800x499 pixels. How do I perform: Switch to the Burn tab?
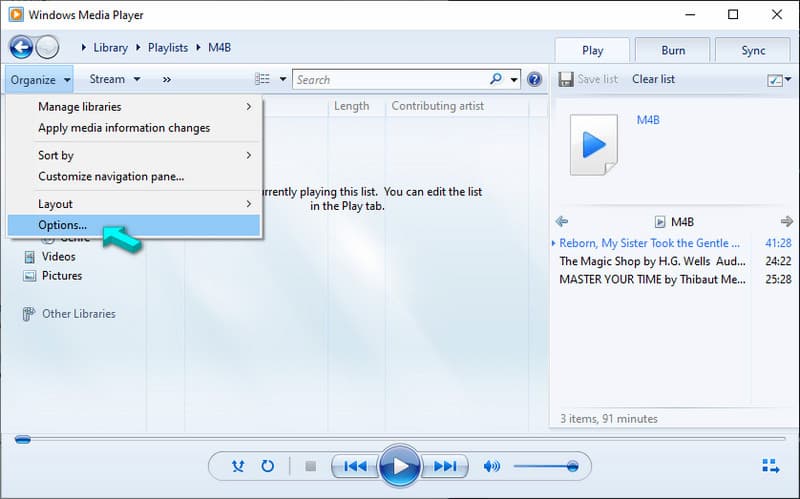pyautogui.click(x=673, y=51)
